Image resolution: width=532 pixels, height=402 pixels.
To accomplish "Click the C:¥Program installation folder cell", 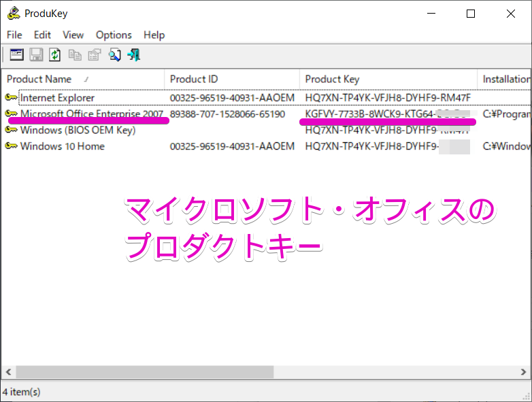I will click(x=507, y=114).
